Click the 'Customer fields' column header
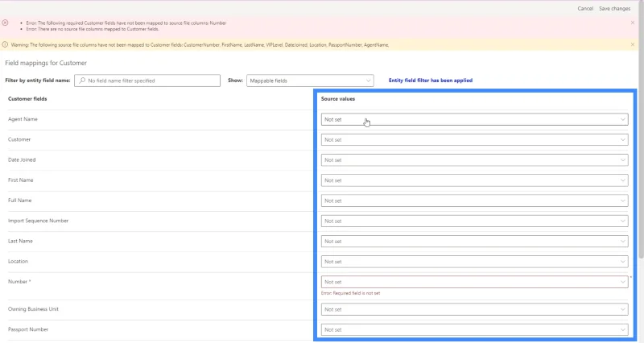 pyautogui.click(x=27, y=99)
